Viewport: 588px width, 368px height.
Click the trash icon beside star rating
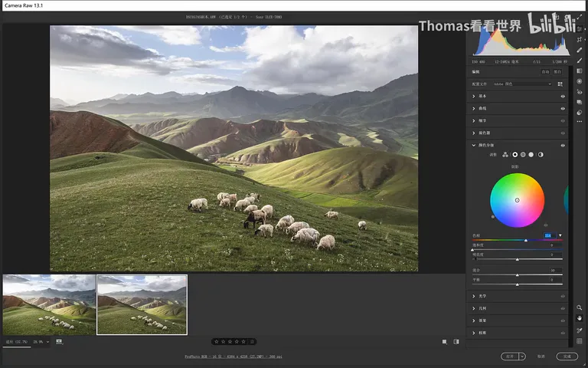253,342
